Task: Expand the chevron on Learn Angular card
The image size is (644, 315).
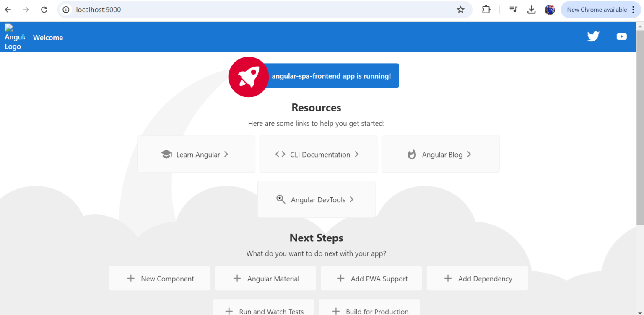Action: [x=226, y=154]
